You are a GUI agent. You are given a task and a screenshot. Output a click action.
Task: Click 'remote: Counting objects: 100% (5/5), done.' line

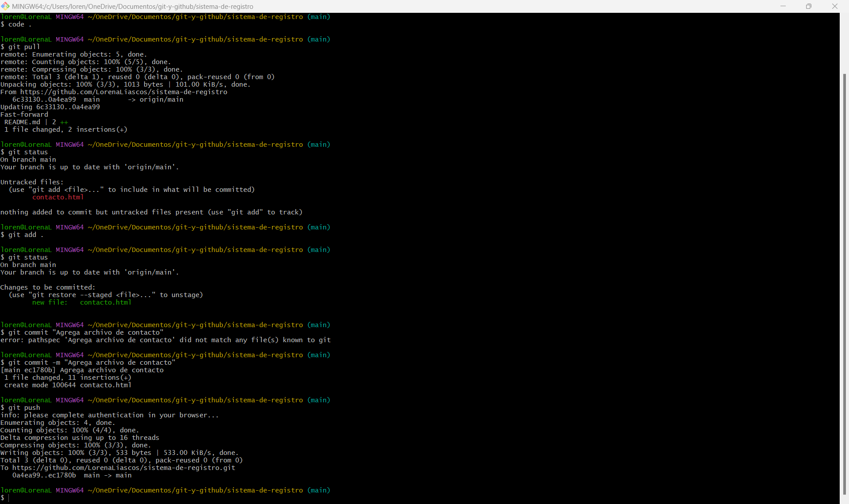click(x=85, y=62)
